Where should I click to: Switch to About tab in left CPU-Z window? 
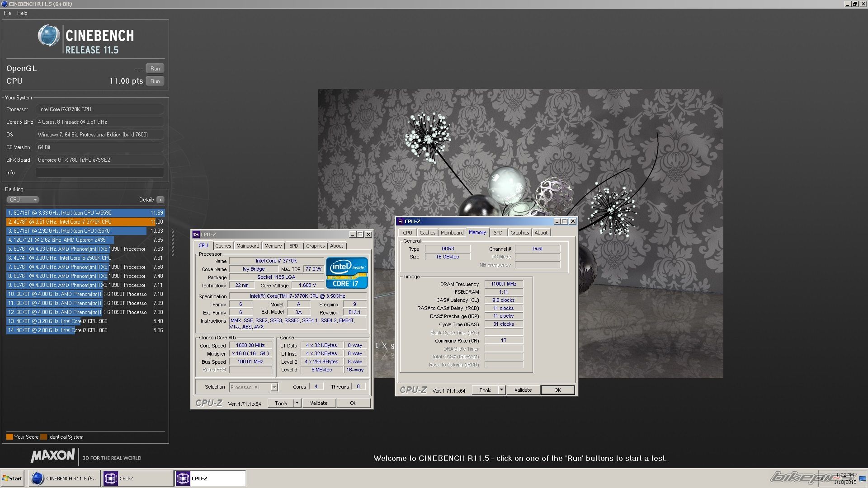pyautogui.click(x=337, y=246)
